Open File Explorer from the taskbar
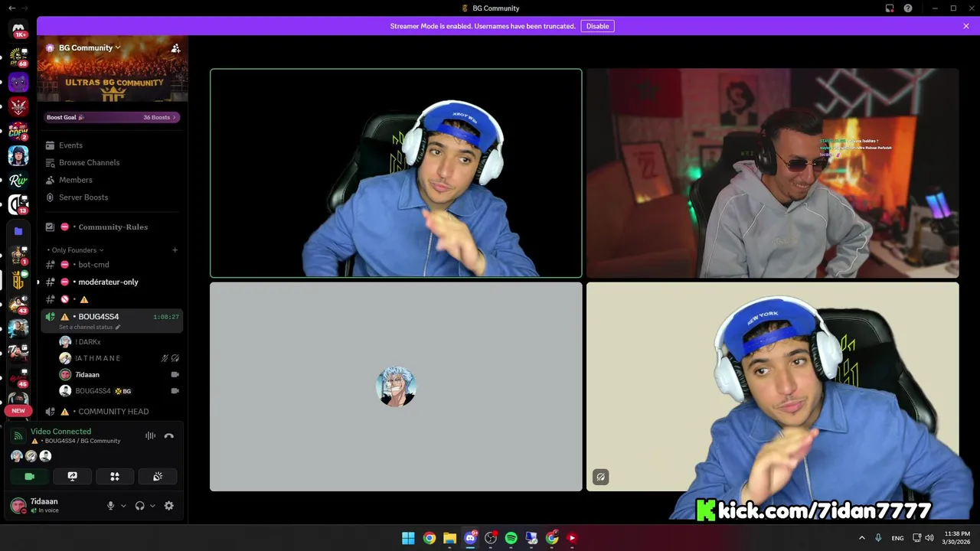 pos(449,538)
